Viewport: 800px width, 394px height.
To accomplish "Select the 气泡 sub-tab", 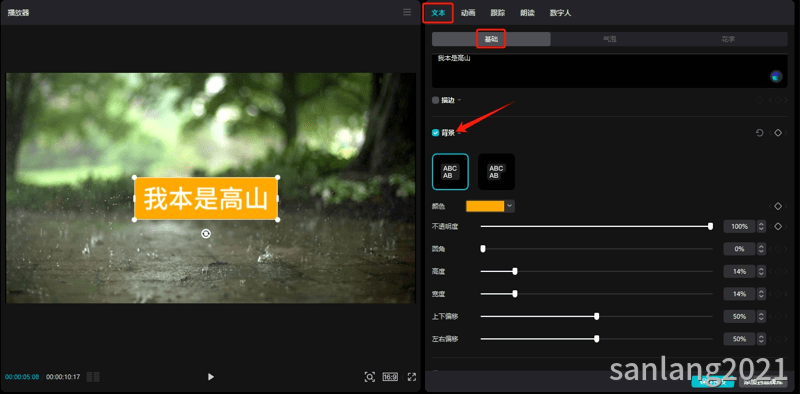I will [610, 39].
